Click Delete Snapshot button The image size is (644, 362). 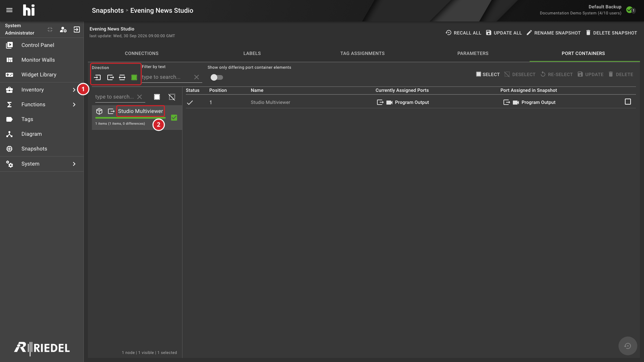tap(611, 33)
